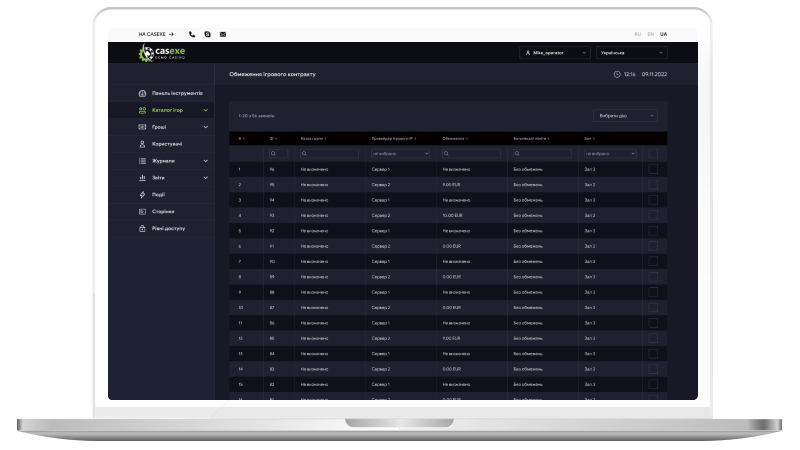Click 'Без обмежень' cell in row 3
800x450 pixels.
pyautogui.click(x=528, y=200)
